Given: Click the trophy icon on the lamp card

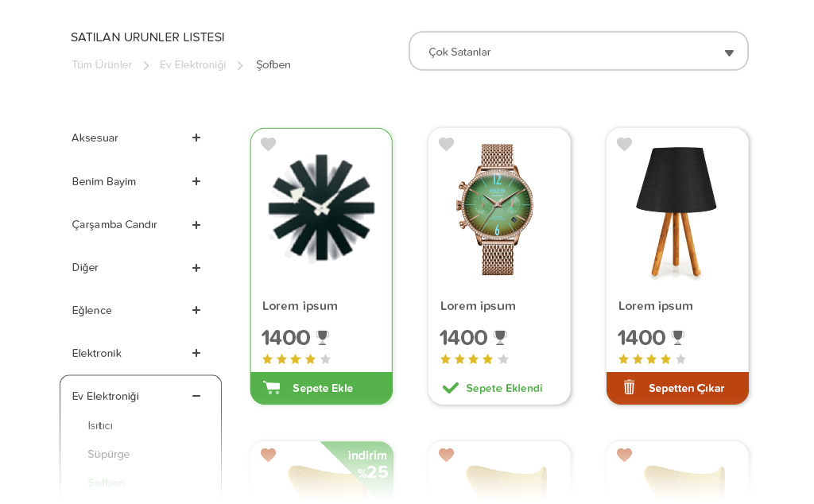Looking at the screenshot, I should pyautogui.click(x=677, y=337).
